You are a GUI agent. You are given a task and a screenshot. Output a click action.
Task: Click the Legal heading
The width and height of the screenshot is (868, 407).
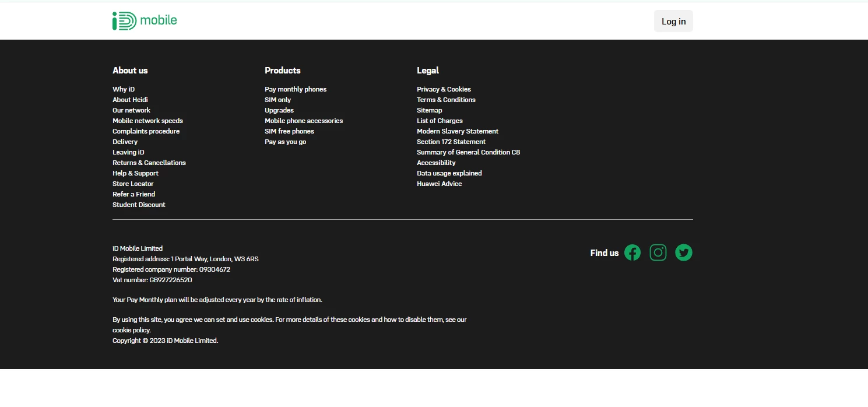[x=428, y=71]
